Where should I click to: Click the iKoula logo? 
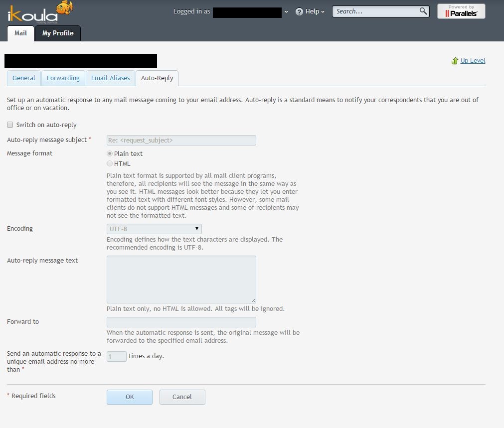pos(40,12)
